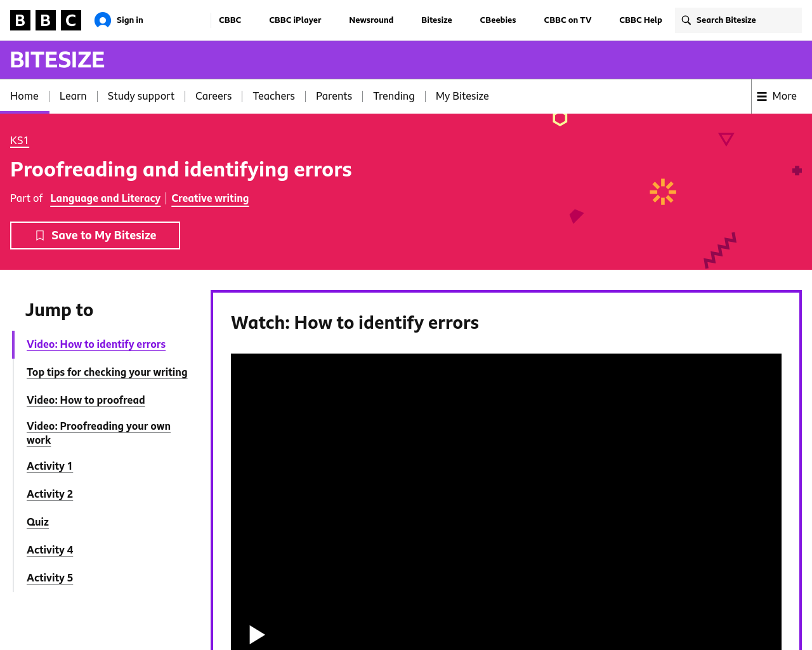Screen dimensions: 812x650
Task: Jump to Activity 2
Action: pos(49,494)
